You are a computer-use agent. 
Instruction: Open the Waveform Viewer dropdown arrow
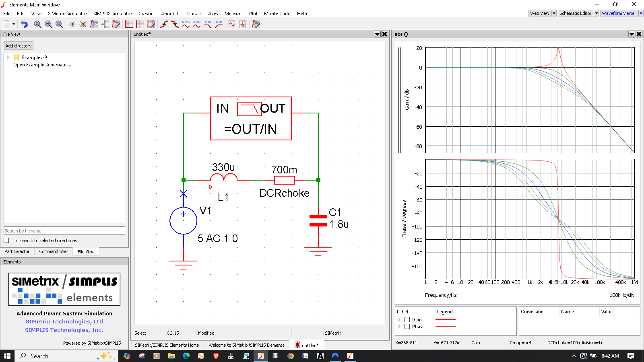[x=641, y=13]
